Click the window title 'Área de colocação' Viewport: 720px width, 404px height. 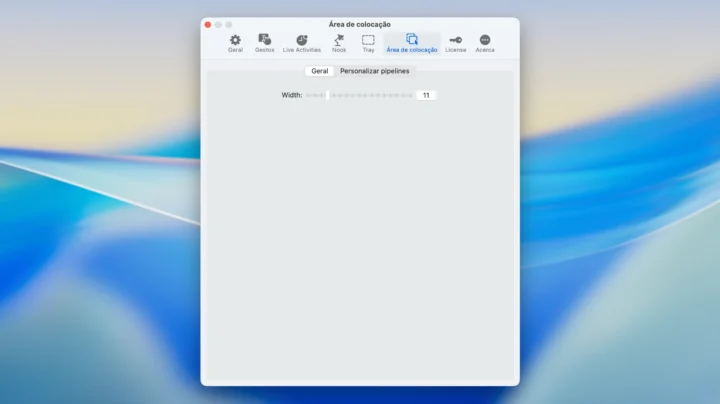(x=360, y=24)
